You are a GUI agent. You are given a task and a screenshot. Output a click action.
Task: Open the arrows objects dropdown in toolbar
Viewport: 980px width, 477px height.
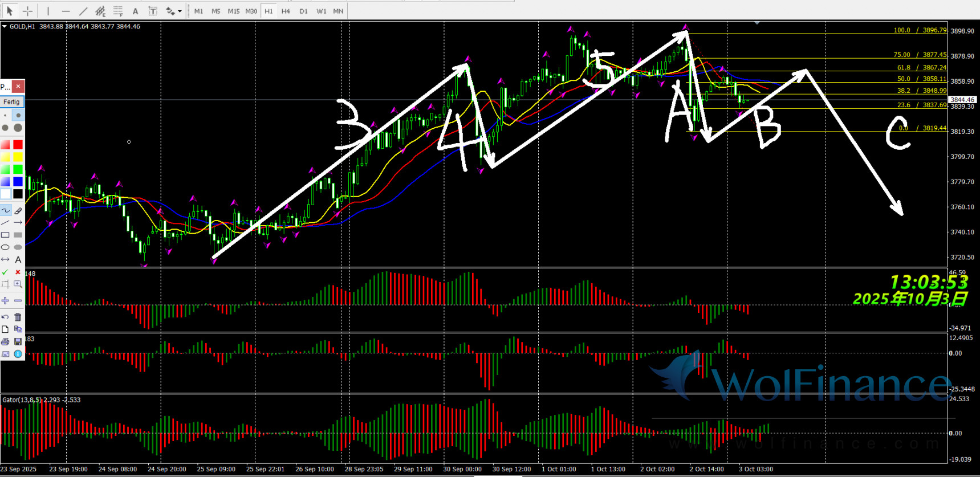tap(180, 11)
